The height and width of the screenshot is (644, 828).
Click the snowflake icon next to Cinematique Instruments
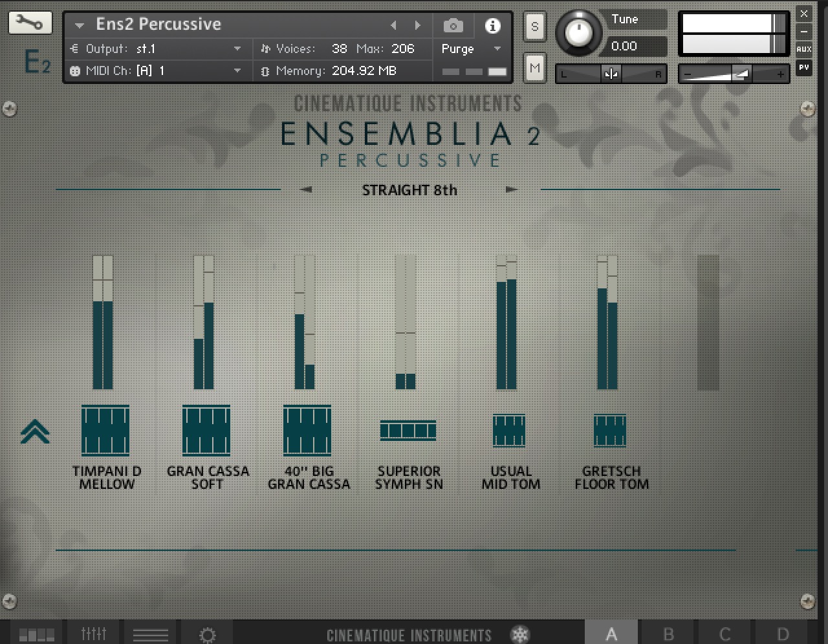520,635
